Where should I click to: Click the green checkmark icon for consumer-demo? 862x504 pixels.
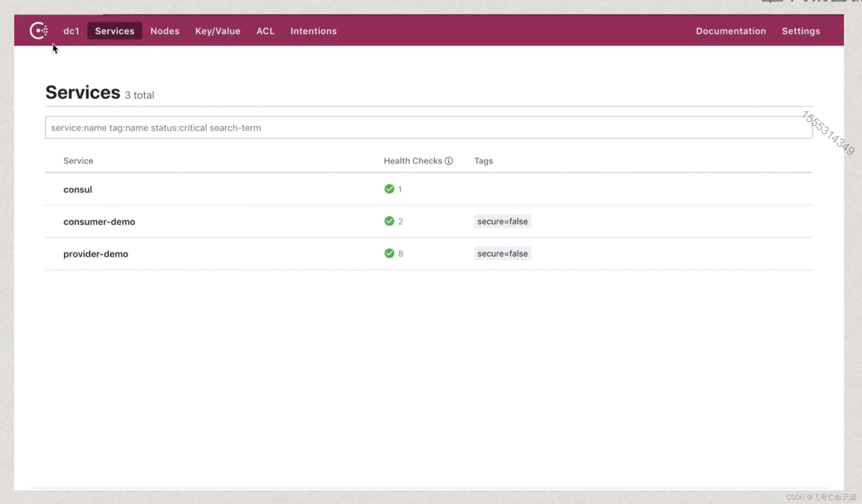click(x=390, y=221)
